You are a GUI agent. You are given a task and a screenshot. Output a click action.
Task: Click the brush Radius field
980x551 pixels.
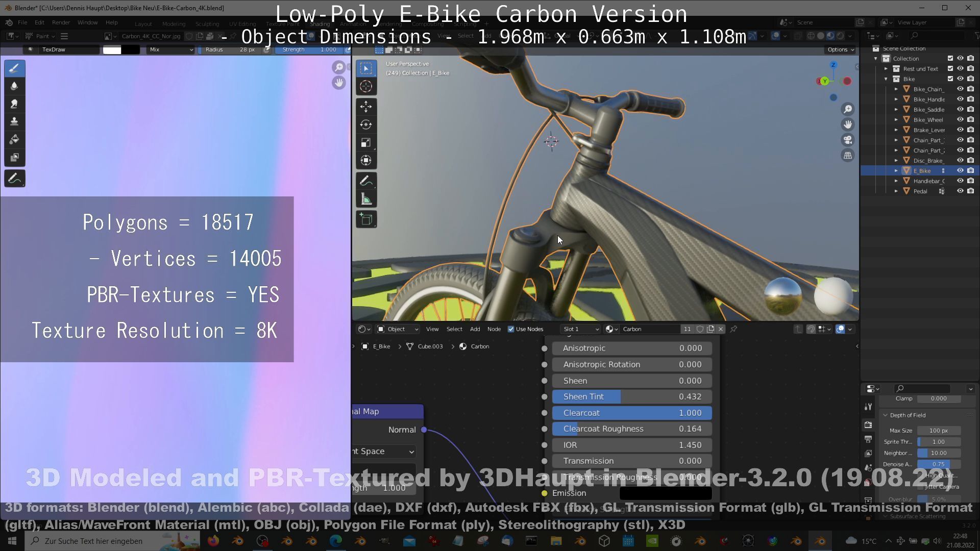[230, 49]
